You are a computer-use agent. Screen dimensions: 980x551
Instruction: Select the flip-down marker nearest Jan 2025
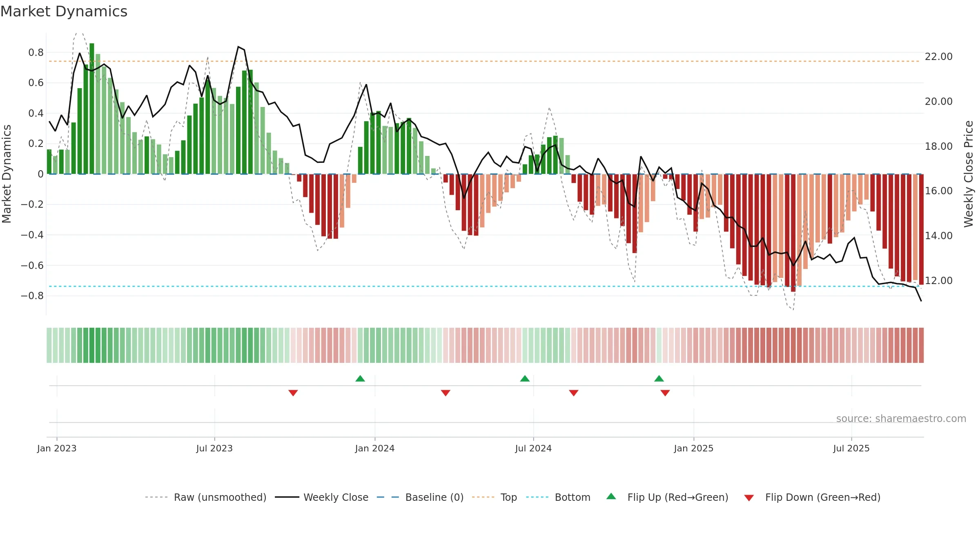665,393
